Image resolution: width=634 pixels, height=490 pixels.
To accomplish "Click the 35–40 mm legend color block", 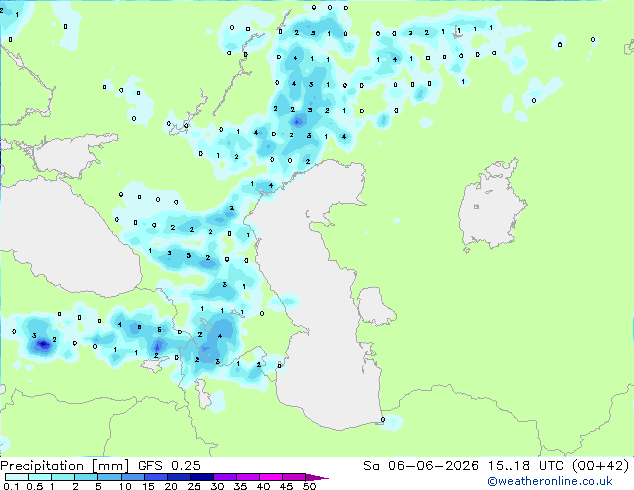I will 247,477.
